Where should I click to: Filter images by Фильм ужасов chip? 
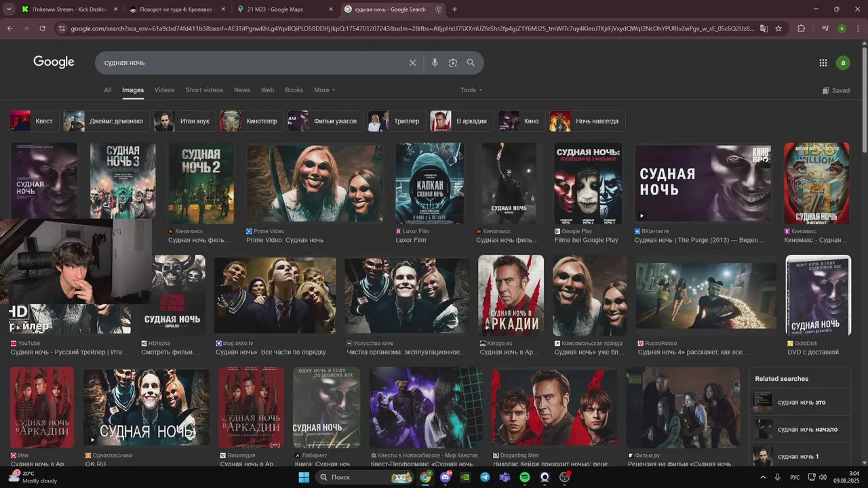click(x=325, y=121)
